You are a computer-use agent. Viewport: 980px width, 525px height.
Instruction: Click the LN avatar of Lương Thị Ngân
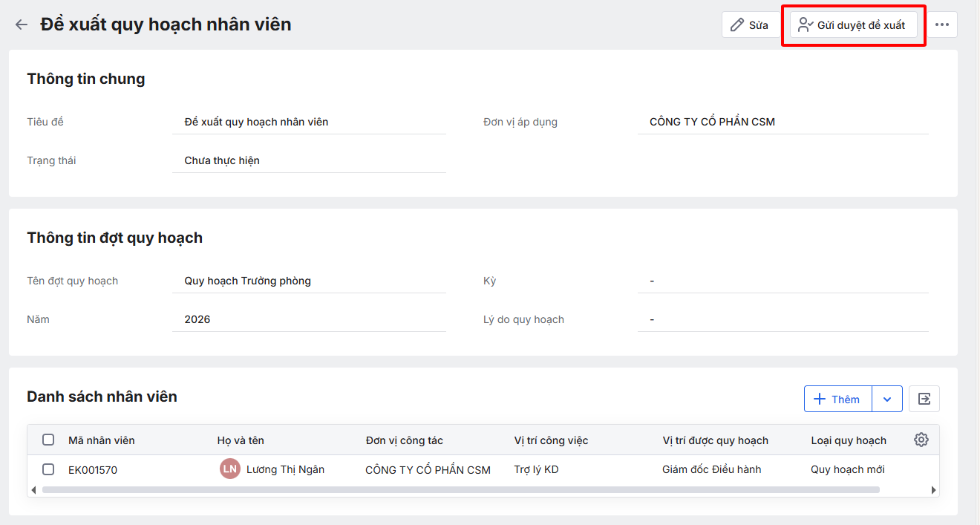click(230, 469)
